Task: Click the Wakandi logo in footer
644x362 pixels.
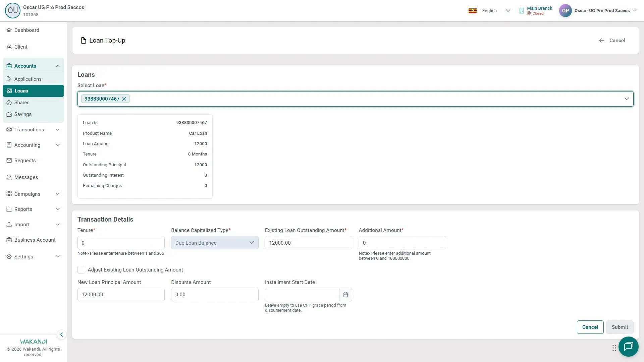Action: point(34,342)
